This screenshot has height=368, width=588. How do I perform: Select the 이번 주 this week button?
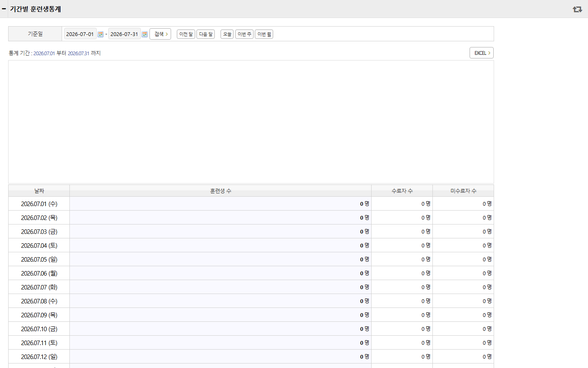click(244, 34)
